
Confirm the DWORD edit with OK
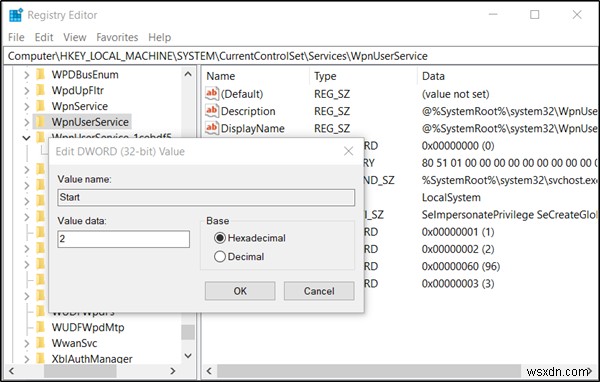coord(240,291)
